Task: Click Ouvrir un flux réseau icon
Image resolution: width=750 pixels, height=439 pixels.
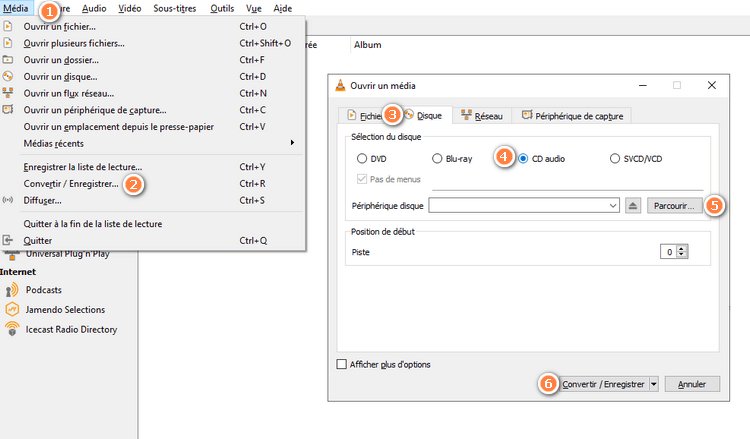Action: click(9, 93)
